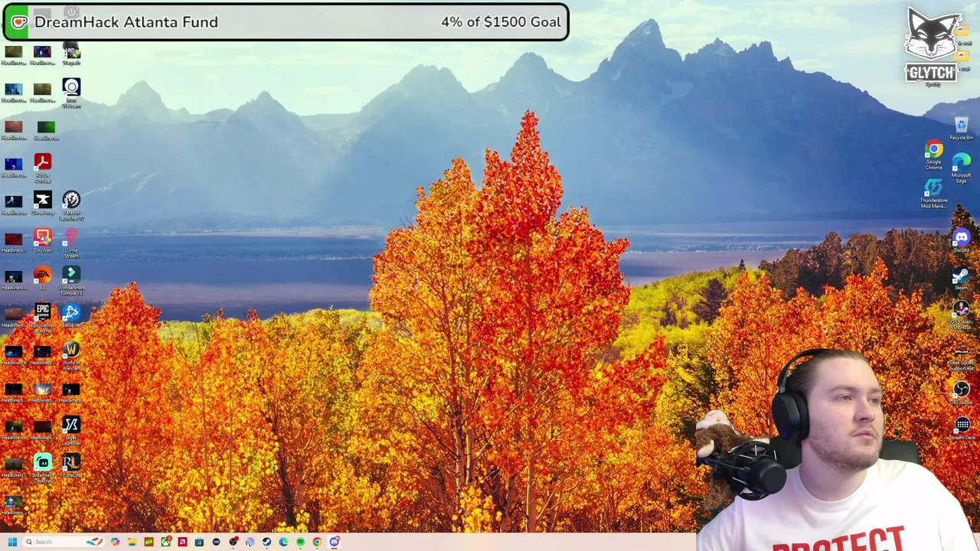
Task: Switch to Spotify in the taskbar
Action: [x=300, y=542]
